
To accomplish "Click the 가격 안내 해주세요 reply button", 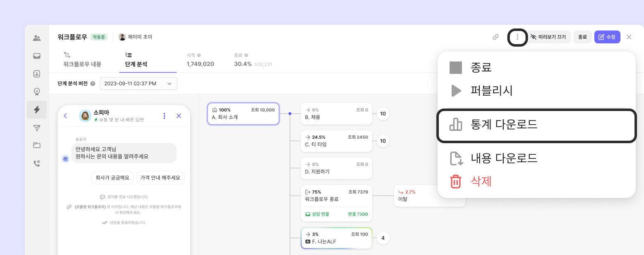I will coord(160,177).
